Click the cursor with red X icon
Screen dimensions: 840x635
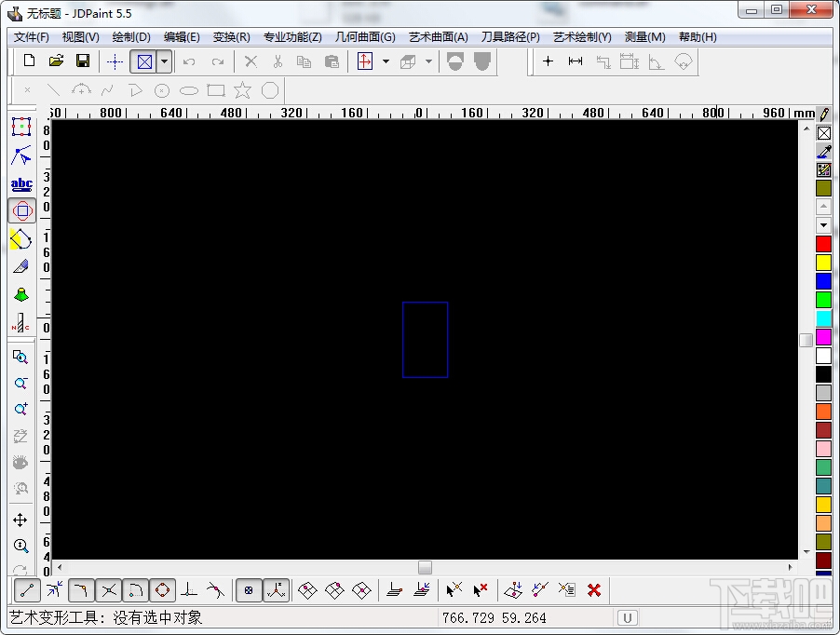[480, 590]
